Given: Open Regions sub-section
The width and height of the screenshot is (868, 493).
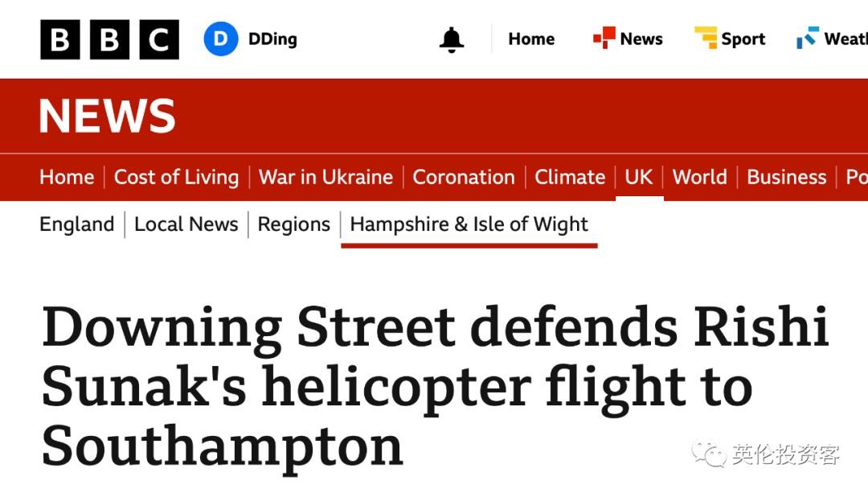Looking at the screenshot, I should click(x=294, y=224).
